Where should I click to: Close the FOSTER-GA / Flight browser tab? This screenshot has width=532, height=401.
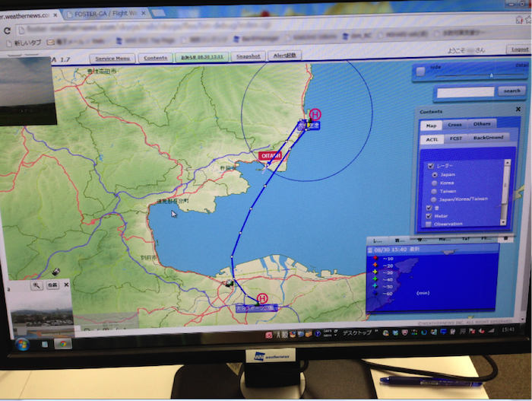point(144,13)
